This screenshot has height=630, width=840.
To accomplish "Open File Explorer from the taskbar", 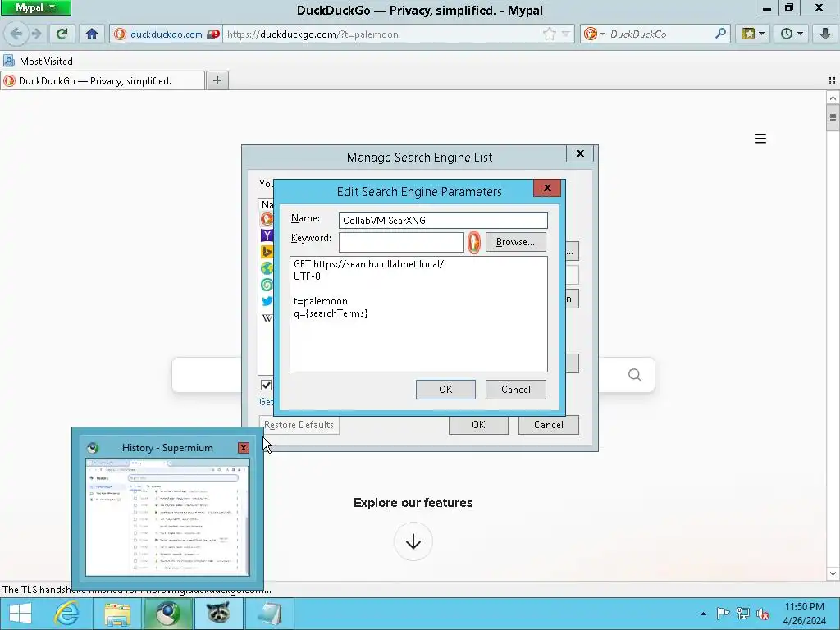I will tap(117, 614).
